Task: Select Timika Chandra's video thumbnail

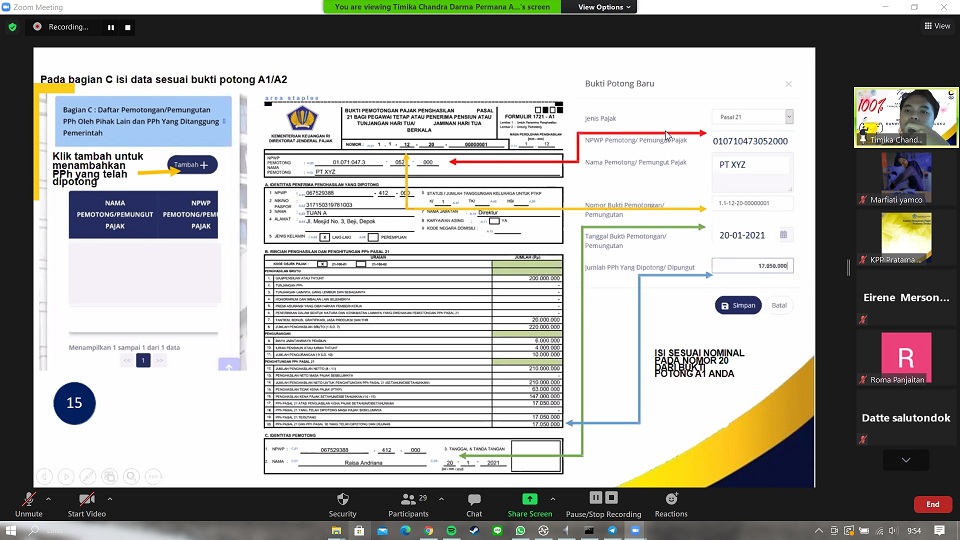Action: pos(906,117)
